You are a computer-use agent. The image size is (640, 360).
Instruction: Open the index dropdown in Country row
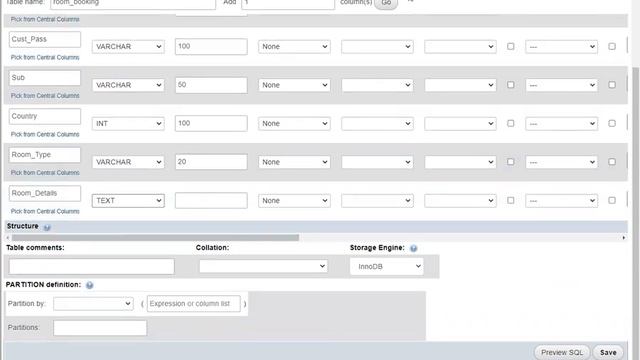pos(562,123)
